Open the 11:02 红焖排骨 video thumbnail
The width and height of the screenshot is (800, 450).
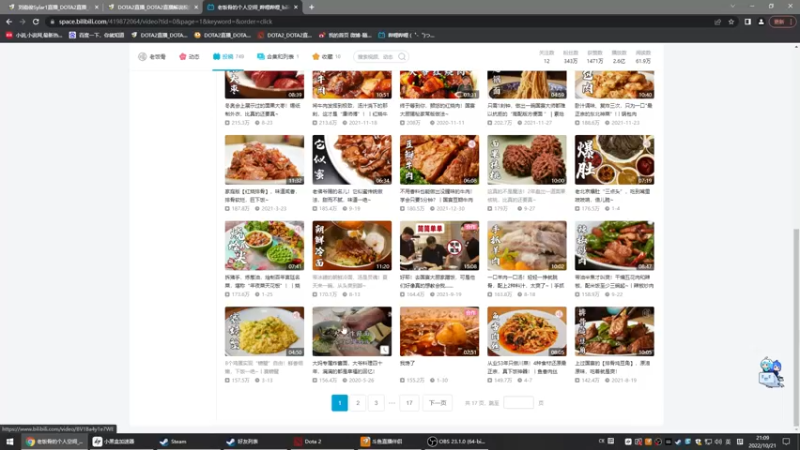[x=264, y=160]
